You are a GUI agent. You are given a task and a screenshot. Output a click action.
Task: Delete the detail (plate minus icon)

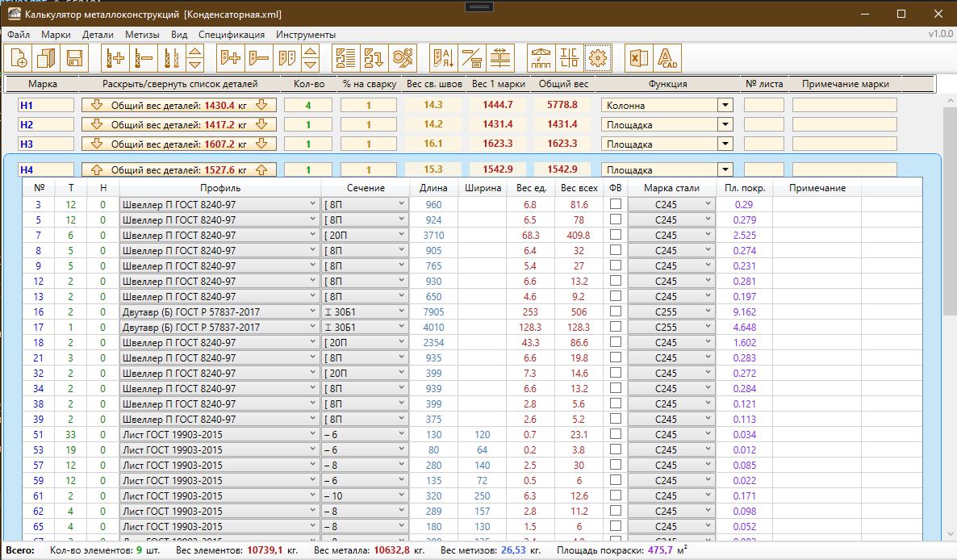259,59
